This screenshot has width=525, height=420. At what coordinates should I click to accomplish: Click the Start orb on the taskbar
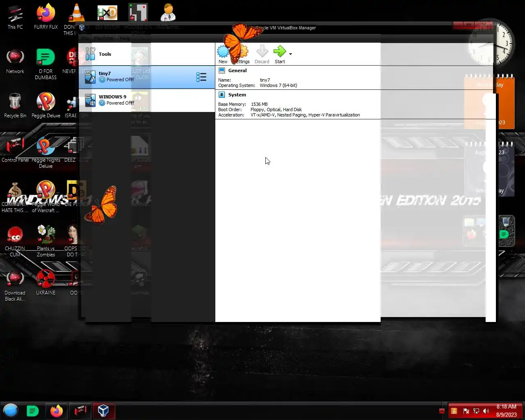(x=11, y=411)
